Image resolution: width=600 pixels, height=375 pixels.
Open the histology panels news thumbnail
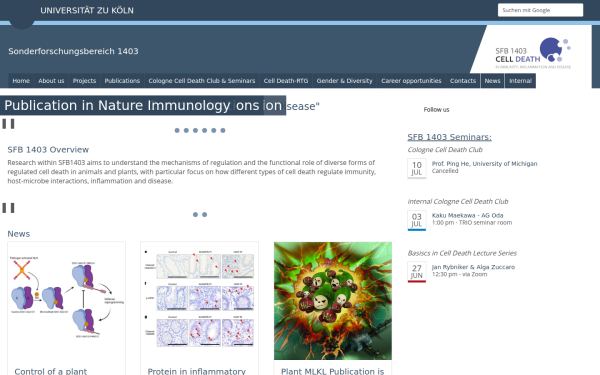tap(199, 301)
